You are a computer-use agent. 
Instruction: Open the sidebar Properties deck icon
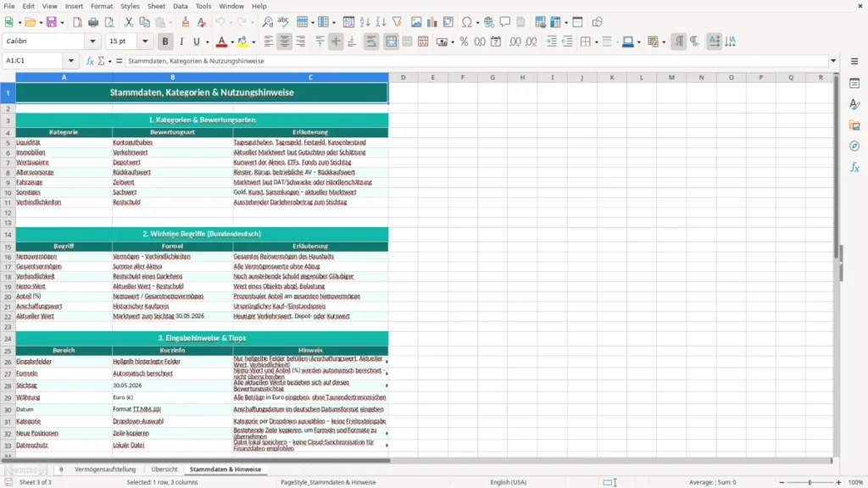(854, 84)
